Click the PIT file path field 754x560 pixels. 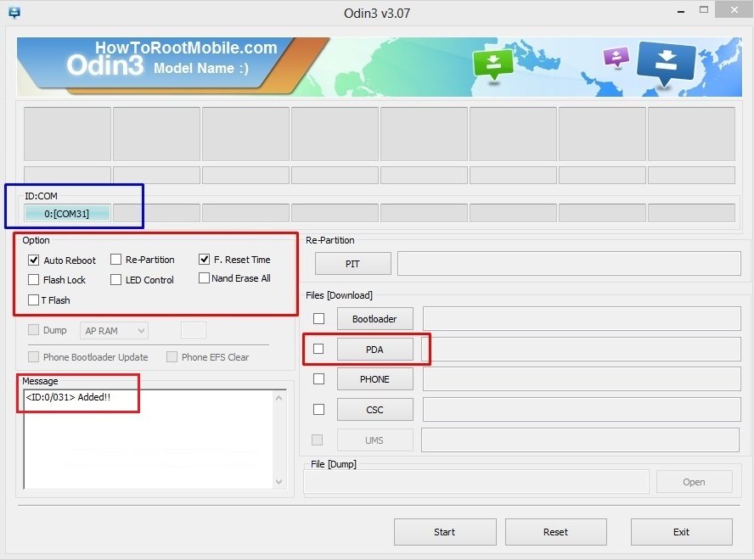[x=569, y=263]
